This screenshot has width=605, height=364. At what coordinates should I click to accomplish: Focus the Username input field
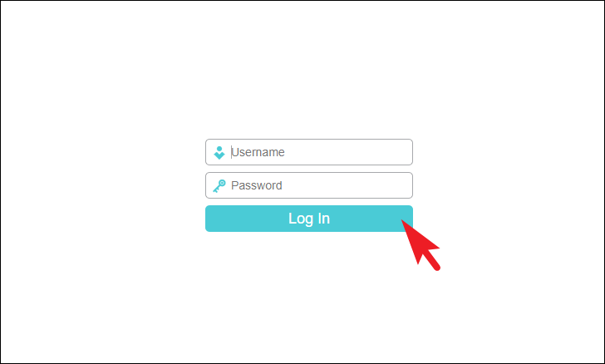click(309, 152)
